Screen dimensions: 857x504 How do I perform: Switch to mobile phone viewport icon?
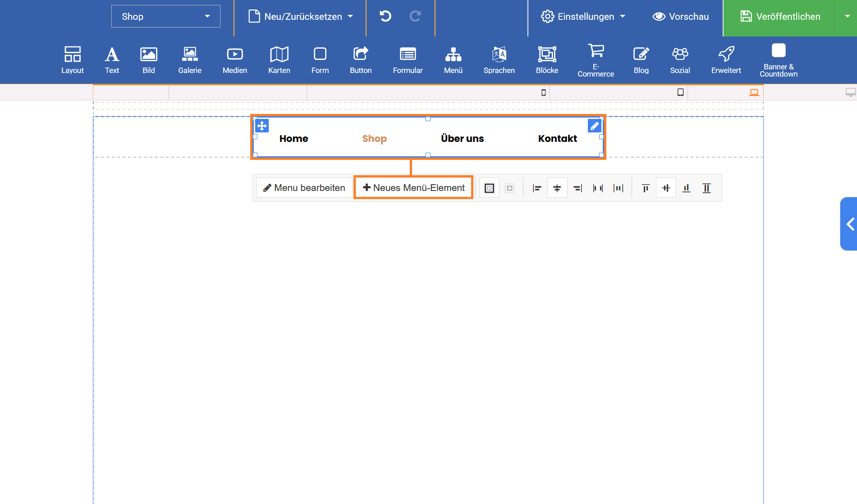(543, 92)
